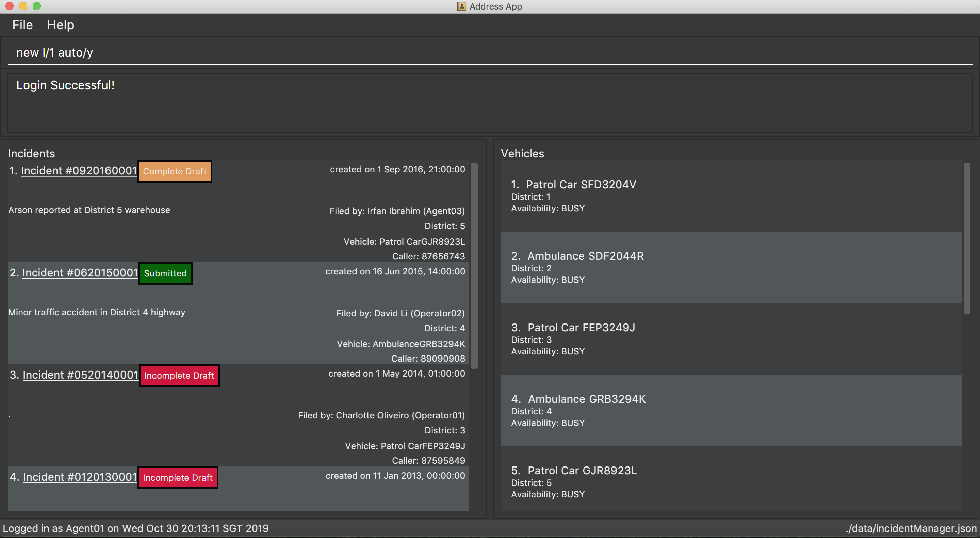This screenshot has height=538, width=980.
Task: Click 'Caller: 89090908' text
Action: 428,359
